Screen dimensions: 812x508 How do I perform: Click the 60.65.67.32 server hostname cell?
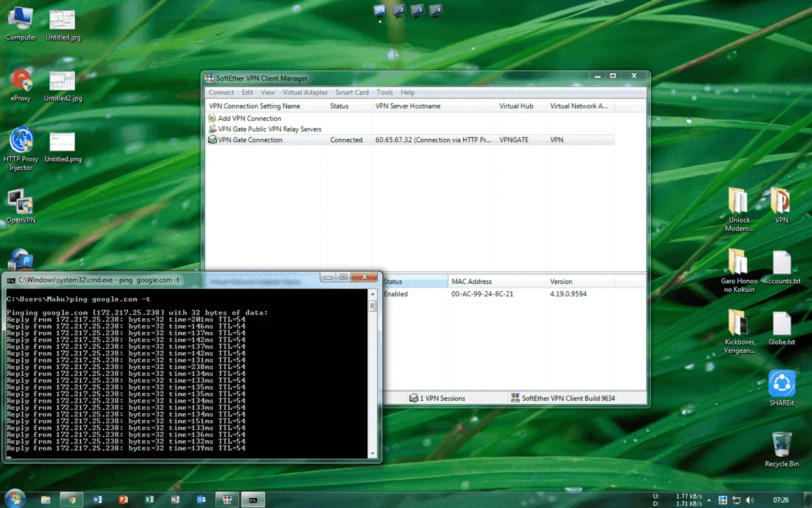(x=433, y=140)
